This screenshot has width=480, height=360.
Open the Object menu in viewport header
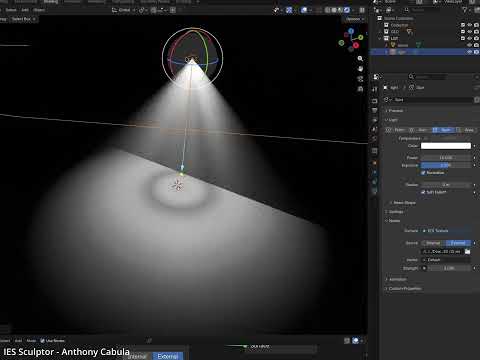pos(39,10)
